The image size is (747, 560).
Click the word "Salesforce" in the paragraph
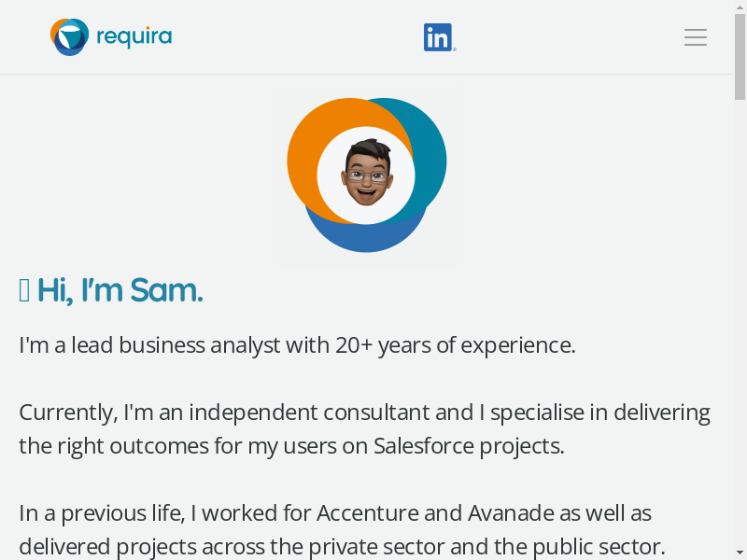point(423,446)
